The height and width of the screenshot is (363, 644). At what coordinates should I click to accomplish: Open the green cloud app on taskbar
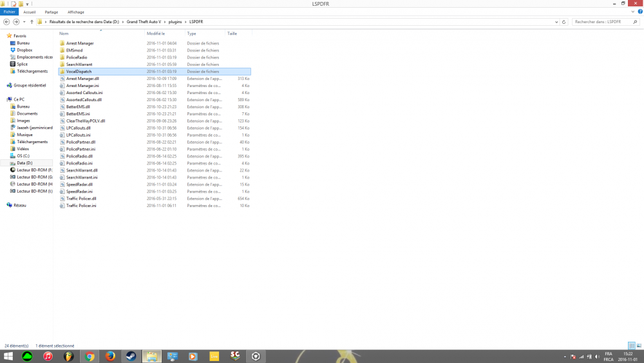point(27,356)
